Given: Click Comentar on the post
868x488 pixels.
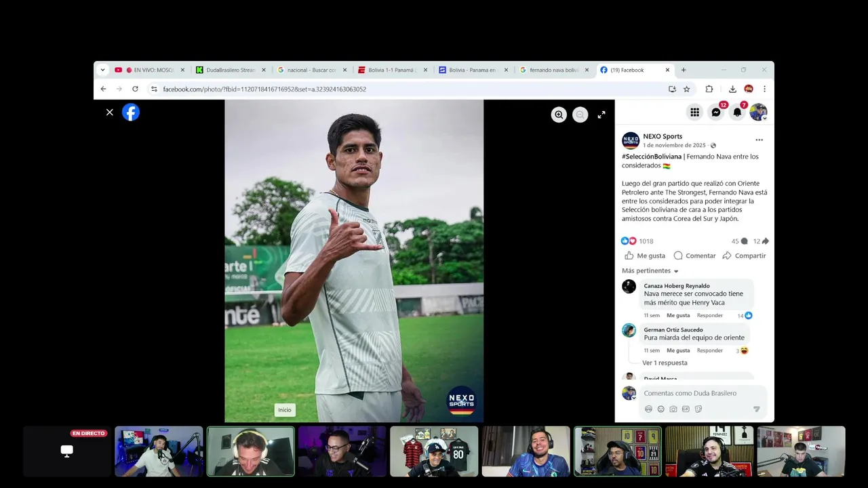Looking at the screenshot, I should 694,256.
